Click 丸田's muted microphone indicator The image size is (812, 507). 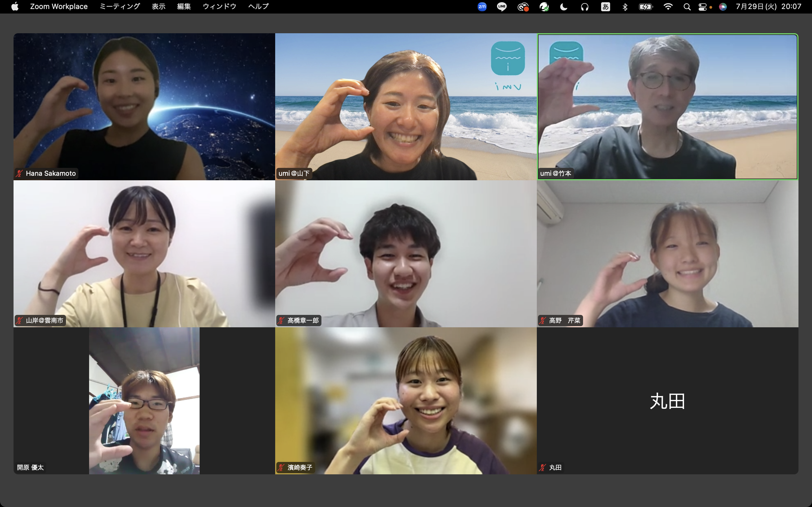click(x=542, y=468)
